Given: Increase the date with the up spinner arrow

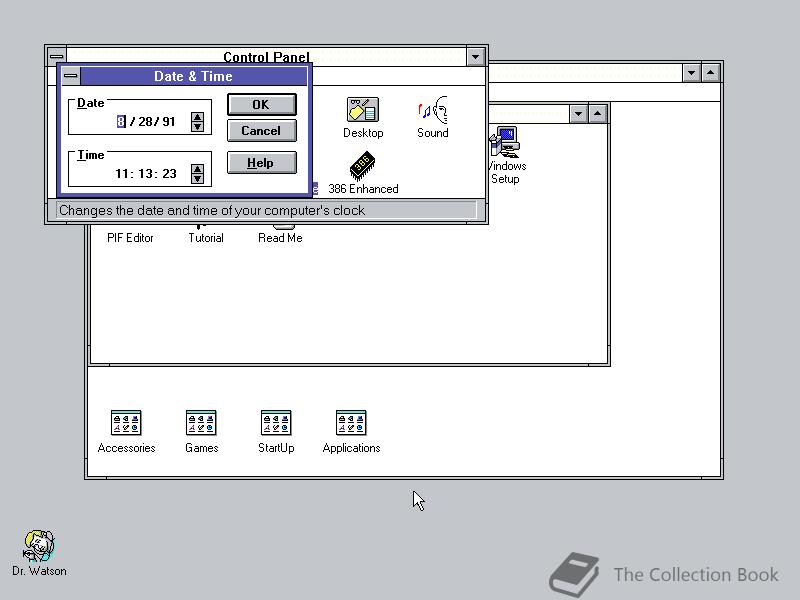Looking at the screenshot, I should [x=197, y=117].
